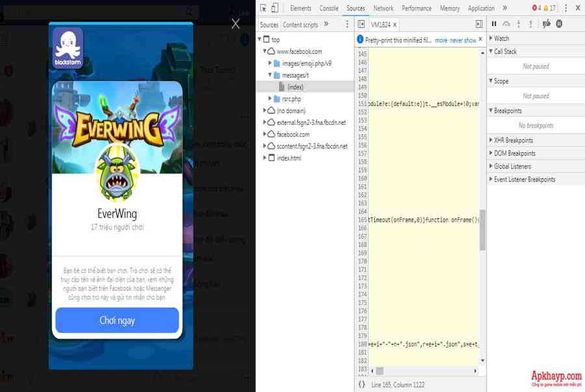Show more navigator tabs chevron
The width and height of the screenshot is (585, 392).
pos(326,24)
